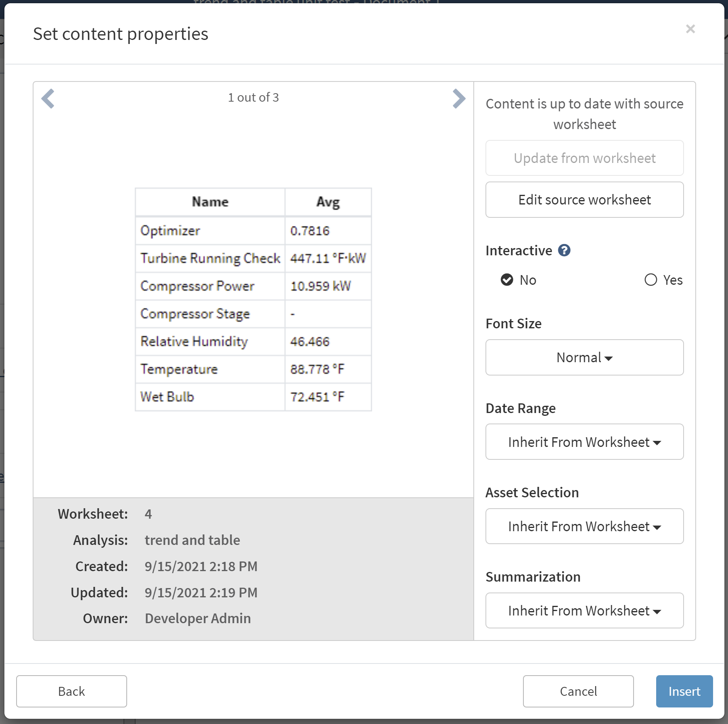
Task: Expand the Summarization dropdown
Action: point(584,610)
